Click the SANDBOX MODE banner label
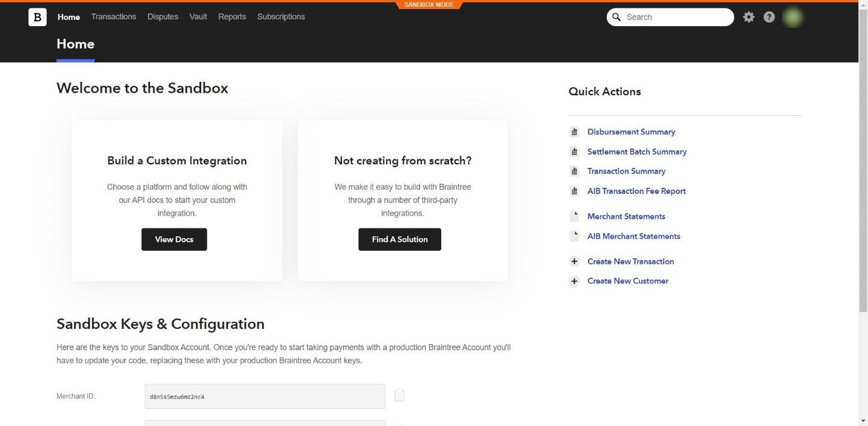The image size is (868, 426). click(429, 5)
